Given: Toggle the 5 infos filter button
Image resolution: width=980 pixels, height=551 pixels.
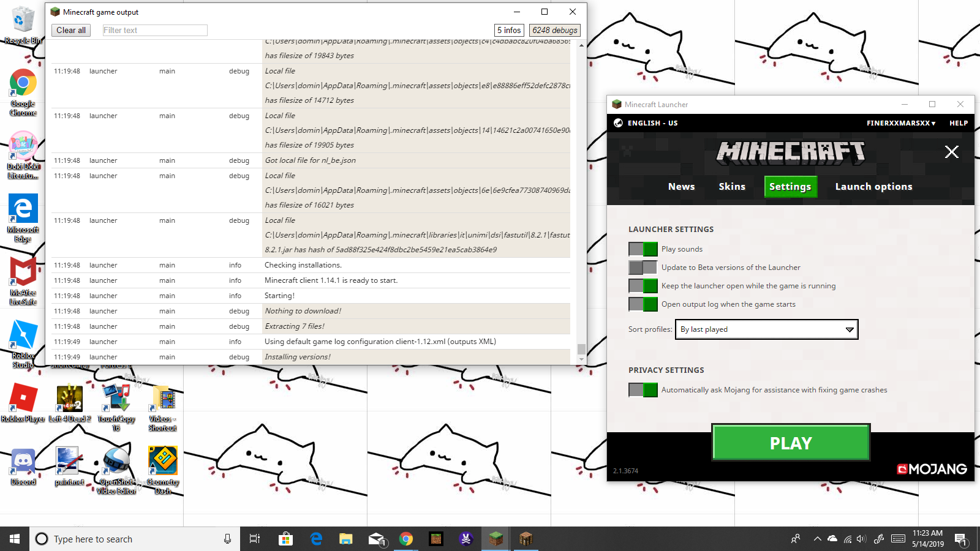Looking at the screenshot, I should [x=509, y=30].
